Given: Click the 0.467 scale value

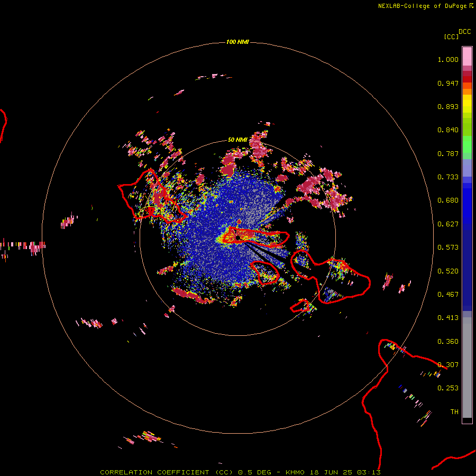Looking at the screenshot, I should click(x=448, y=295).
